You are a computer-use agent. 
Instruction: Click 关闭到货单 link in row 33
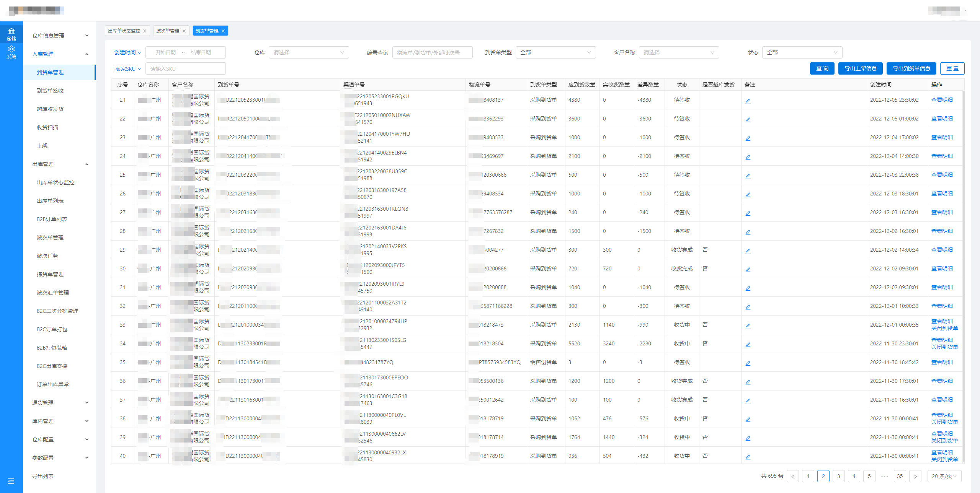pos(944,328)
